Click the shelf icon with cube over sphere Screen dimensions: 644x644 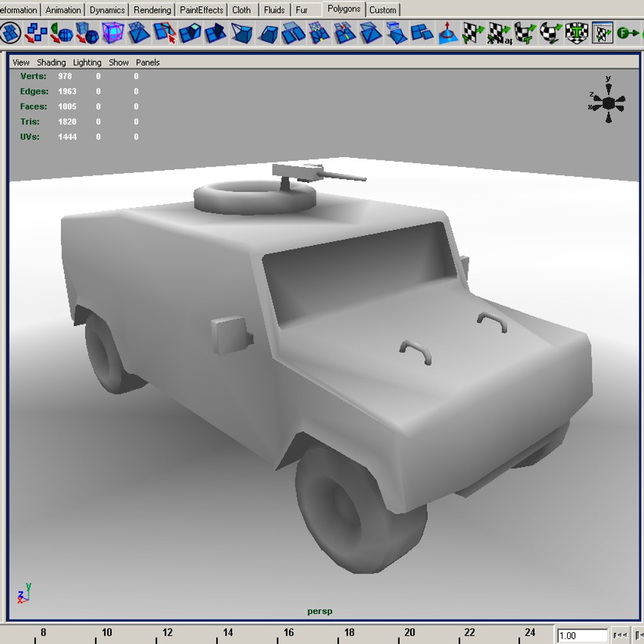click(x=87, y=33)
